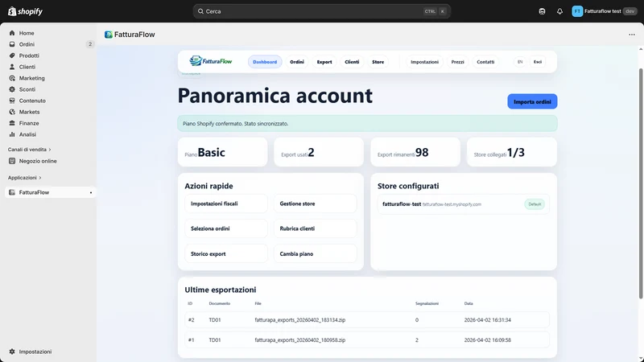The width and height of the screenshot is (644, 362).
Task: Open the sidekick icon beside the bell
Action: tap(542, 11)
